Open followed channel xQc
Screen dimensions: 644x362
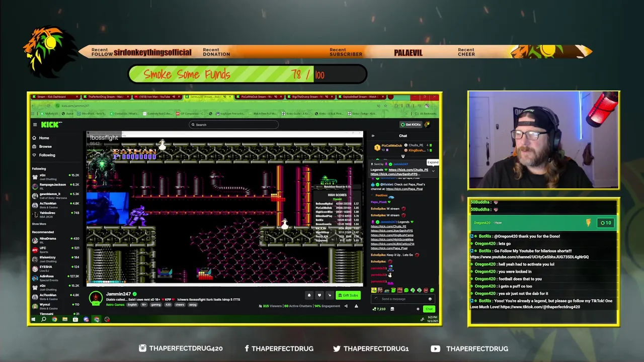click(x=55, y=176)
